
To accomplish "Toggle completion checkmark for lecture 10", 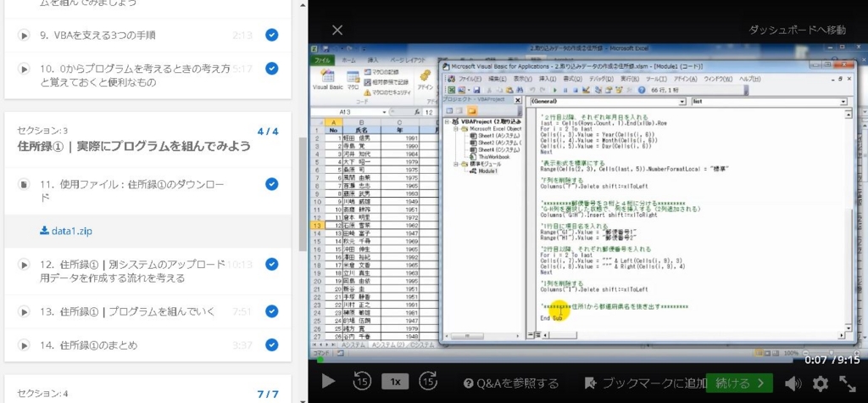I will (x=271, y=69).
